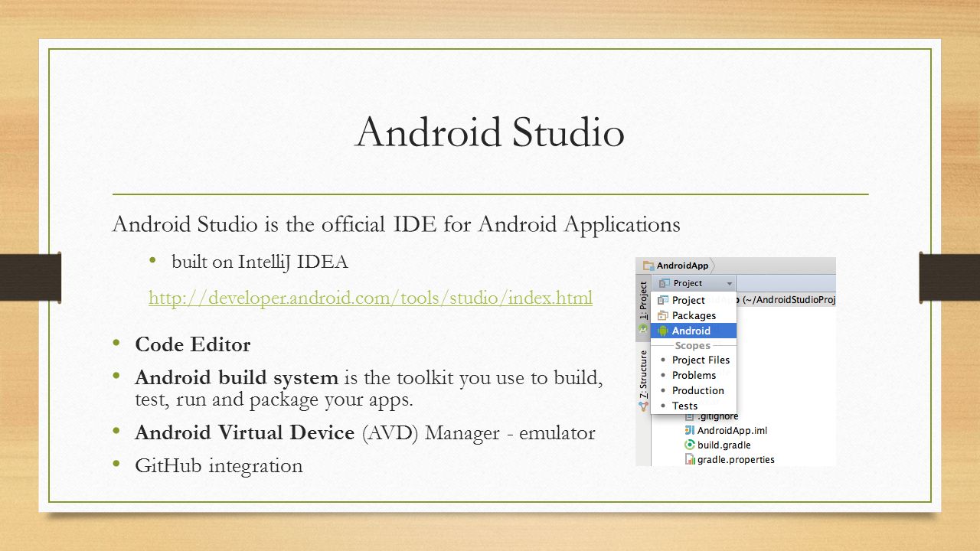Viewport: 980px width, 551px height.
Task: Click the 'Android build system' bold text
Action: pos(237,377)
